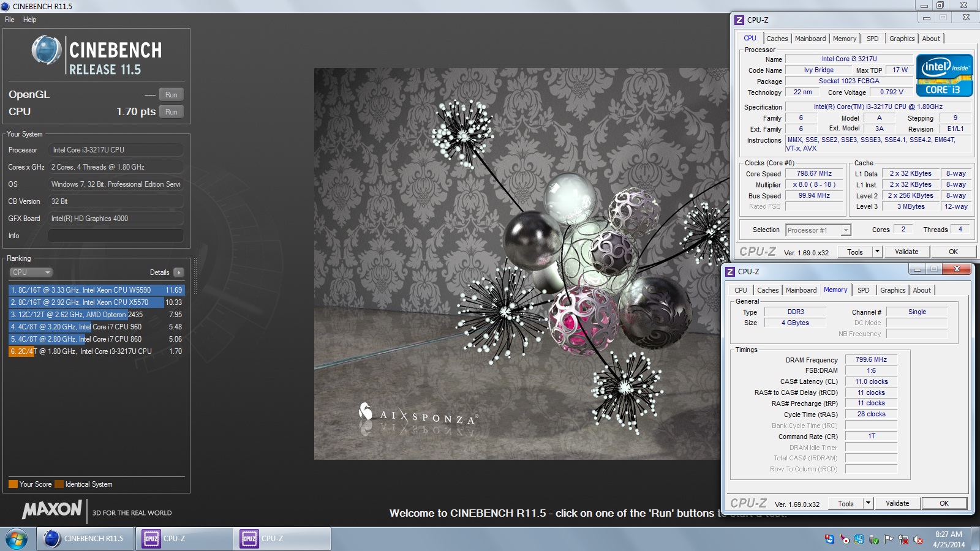This screenshot has width=980, height=551.
Task: Click the CPU-Z 'Z' title icon in the Memory window
Action: click(730, 272)
